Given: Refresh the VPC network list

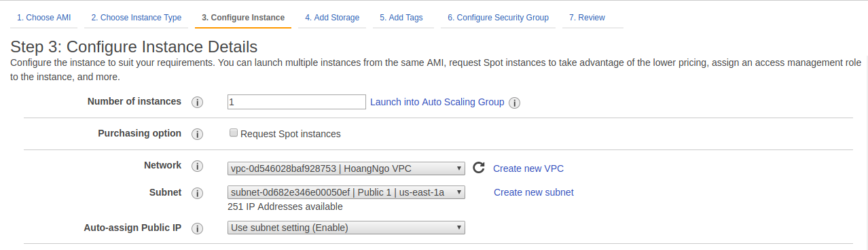Looking at the screenshot, I should point(479,168).
